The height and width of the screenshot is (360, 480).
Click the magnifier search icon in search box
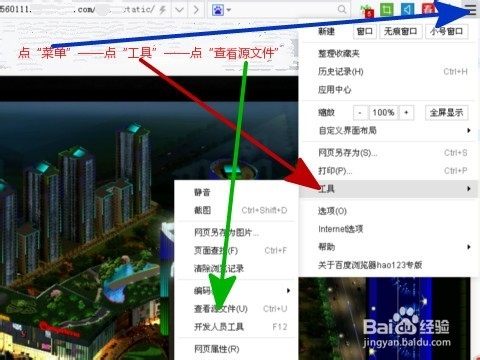(x=342, y=9)
